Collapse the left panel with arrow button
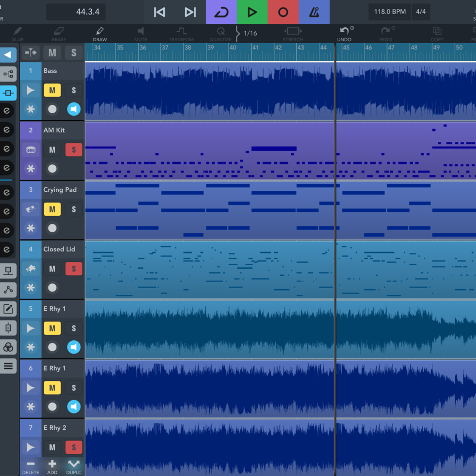 pos(8,55)
